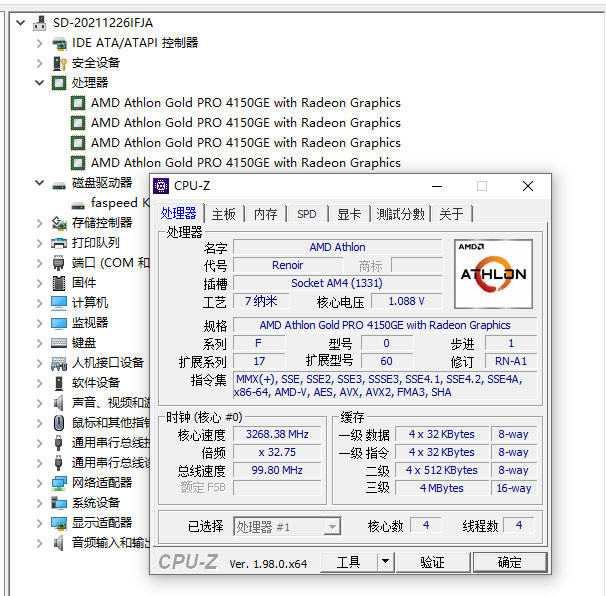Screen dimensions: 606x596
Task: Click the 监视器 monitor icon
Action: (x=59, y=323)
